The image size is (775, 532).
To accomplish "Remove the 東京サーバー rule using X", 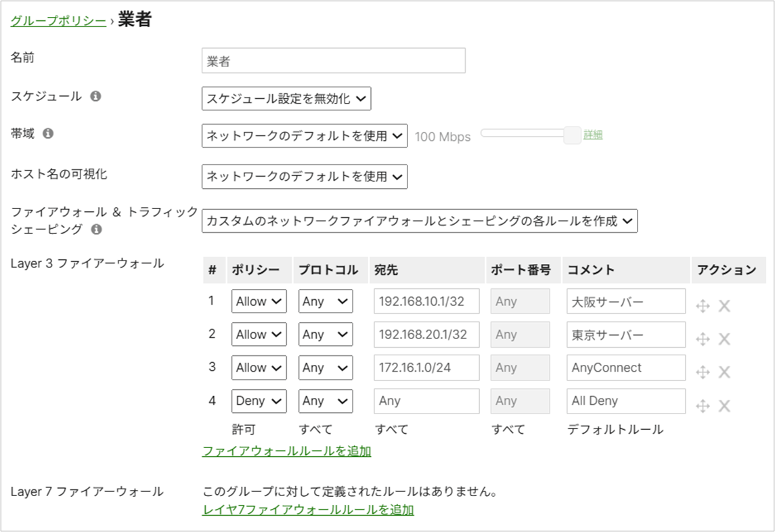I will pos(724,339).
